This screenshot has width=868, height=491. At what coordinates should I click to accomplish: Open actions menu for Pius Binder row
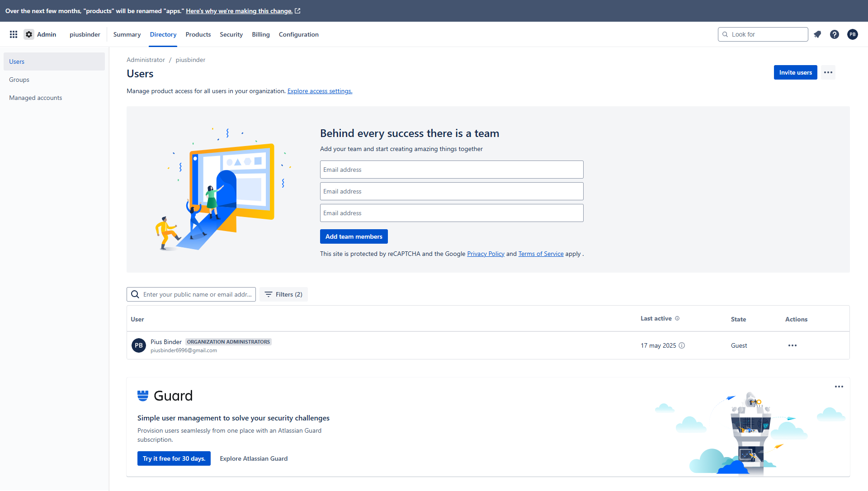pos(793,345)
